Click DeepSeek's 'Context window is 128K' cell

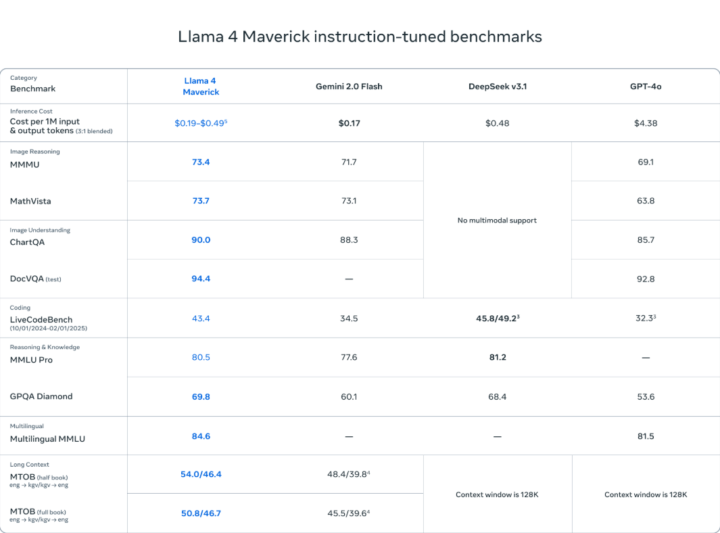[497, 494]
